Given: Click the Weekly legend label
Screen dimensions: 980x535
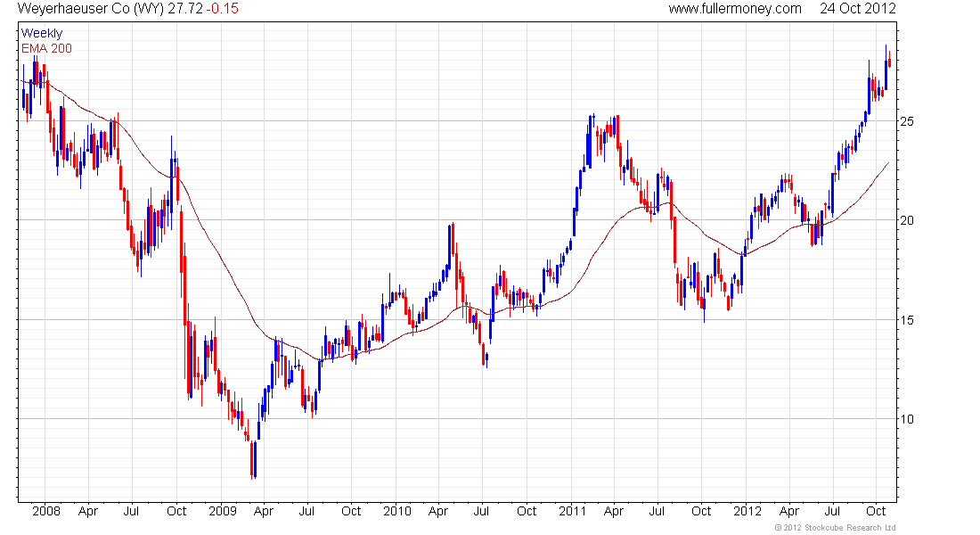Looking at the screenshot, I should pyautogui.click(x=42, y=33).
